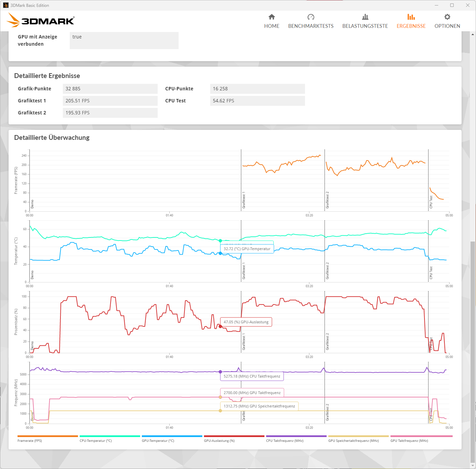Click Grafik-Punkte value 32 885
476x469 pixels.
(110, 89)
